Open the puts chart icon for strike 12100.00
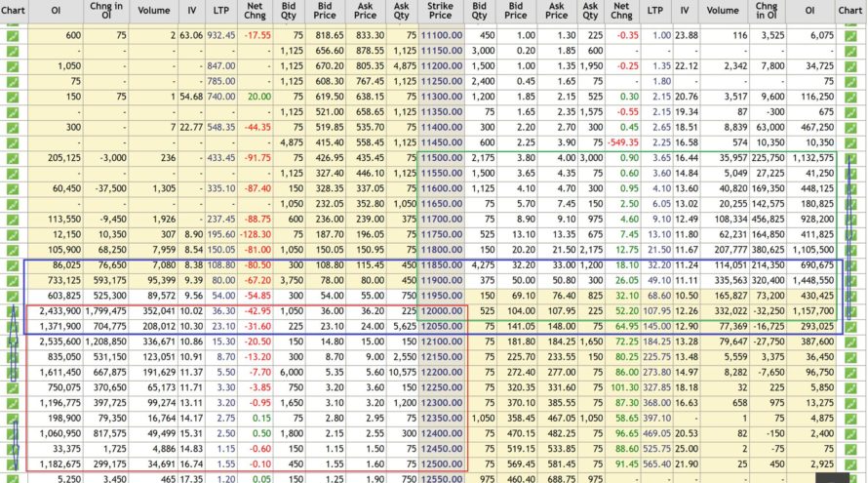 click(x=850, y=342)
